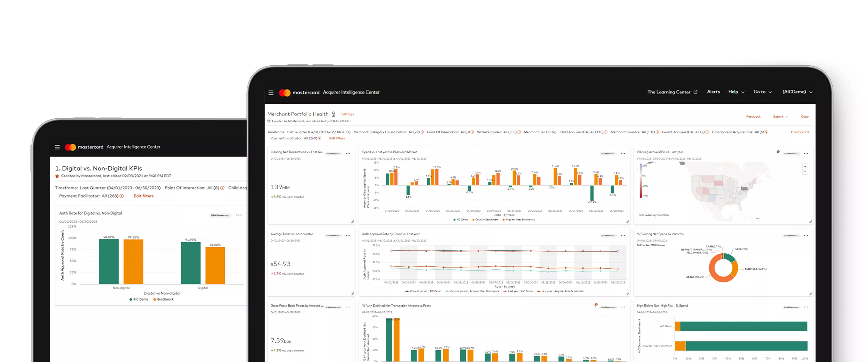Open options menu on Gross Fraud Basis Points card
Viewport: 868px width, 362px height.
coord(348,307)
